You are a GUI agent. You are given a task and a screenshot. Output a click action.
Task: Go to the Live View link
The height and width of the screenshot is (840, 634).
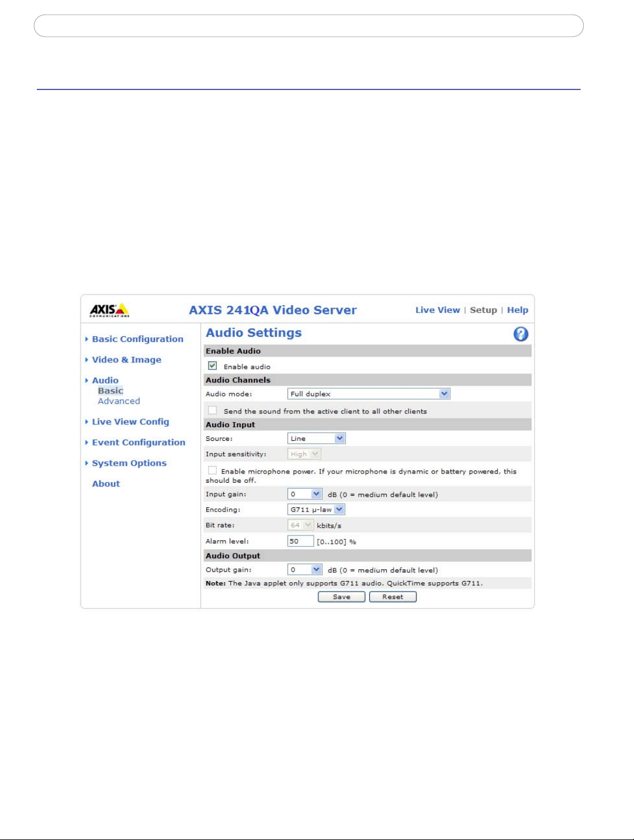click(438, 310)
